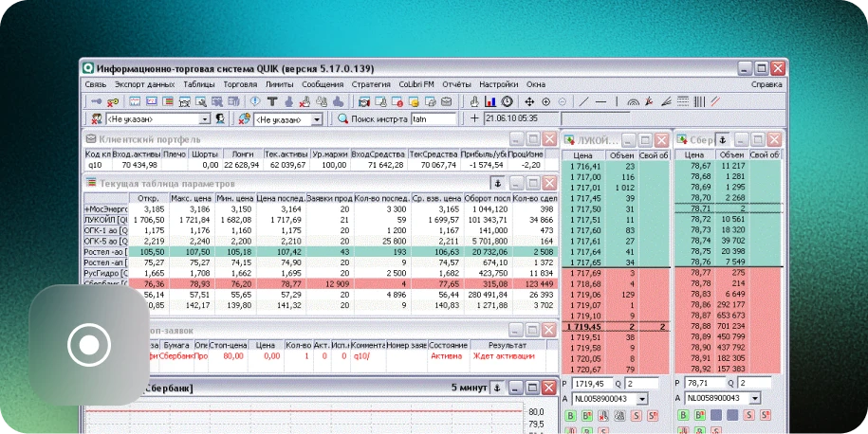This screenshot has width=868, height=434.
Task: Click the Состояние column header in stop-orders table
Action: (x=447, y=345)
